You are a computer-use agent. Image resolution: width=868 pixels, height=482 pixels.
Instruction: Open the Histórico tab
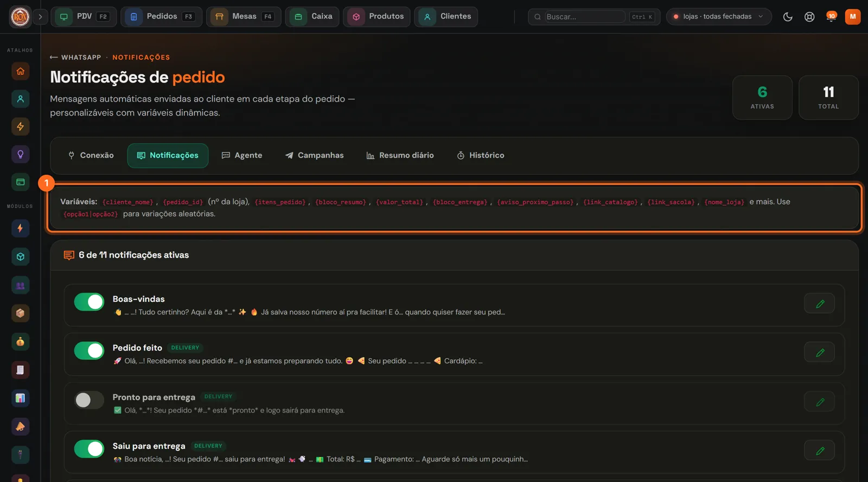point(481,156)
